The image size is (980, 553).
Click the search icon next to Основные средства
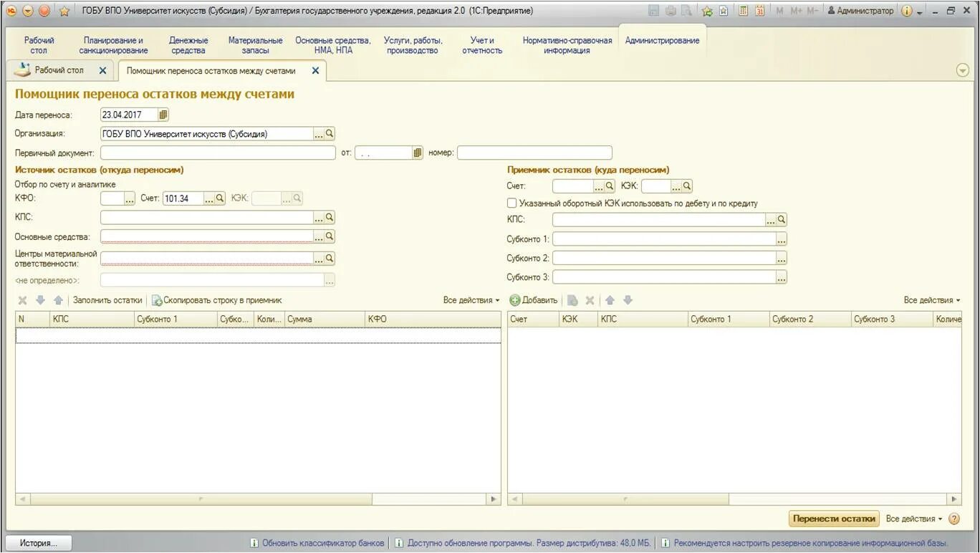pos(330,236)
